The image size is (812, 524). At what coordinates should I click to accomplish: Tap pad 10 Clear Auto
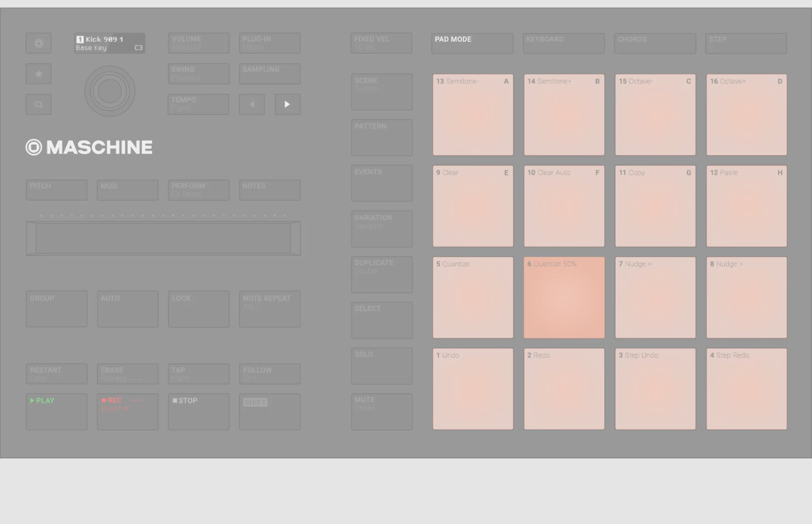(564, 206)
